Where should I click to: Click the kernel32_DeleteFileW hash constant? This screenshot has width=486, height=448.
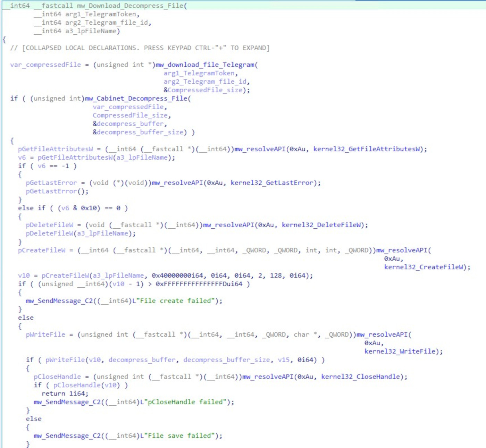(x=322, y=225)
